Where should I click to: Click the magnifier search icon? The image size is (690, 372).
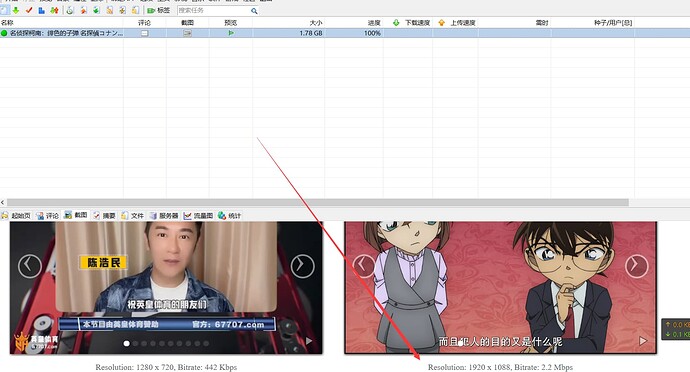(254, 11)
